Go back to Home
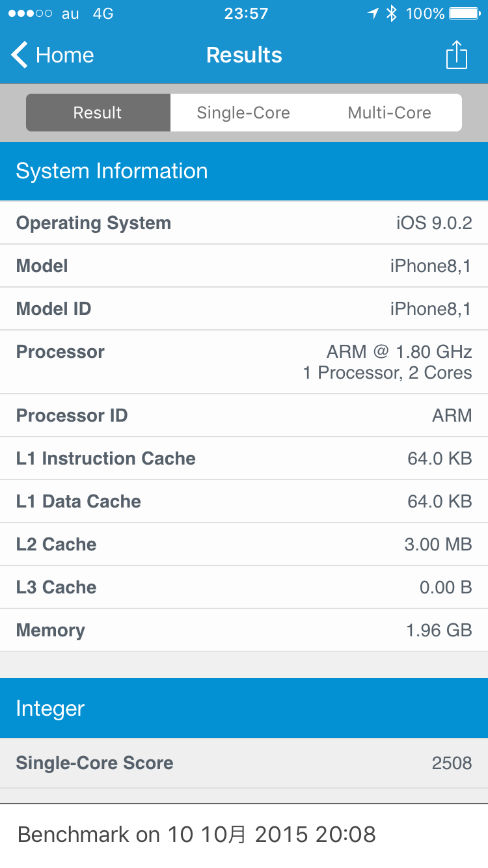488x868 pixels. [x=53, y=55]
